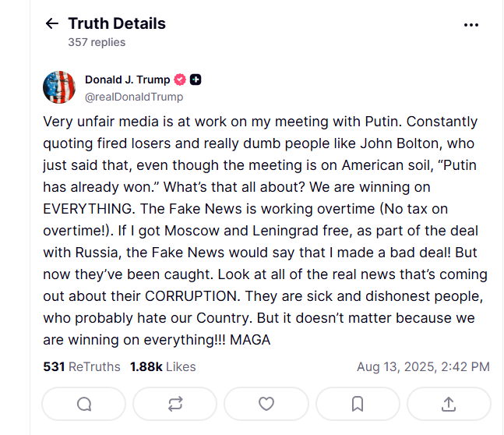Click the MAGA text ending the post

pos(250,340)
